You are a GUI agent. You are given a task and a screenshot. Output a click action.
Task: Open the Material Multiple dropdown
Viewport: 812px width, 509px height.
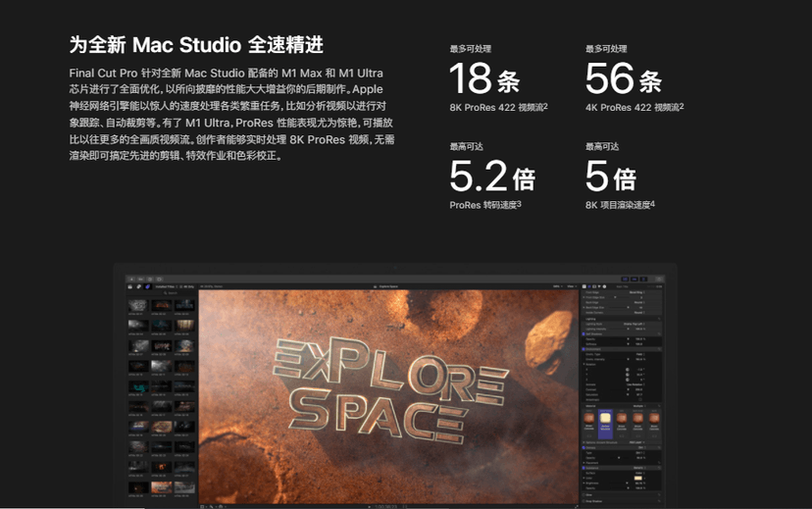[x=640, y=406]
